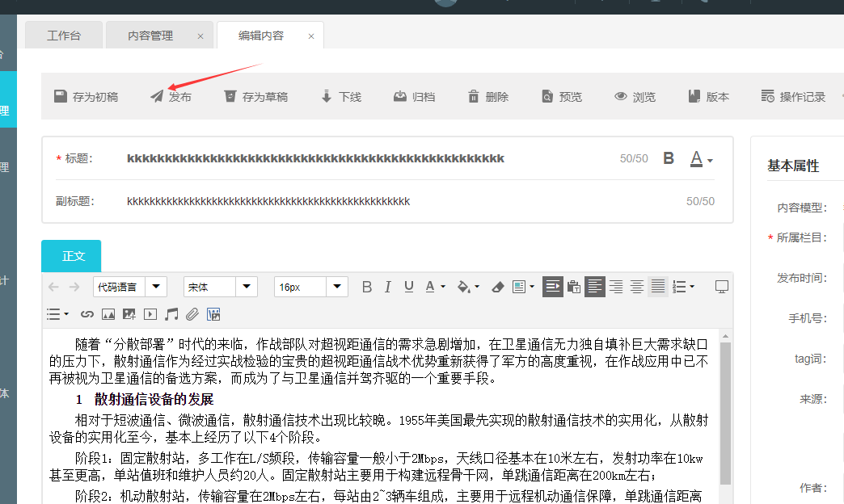This screenshot has height=504, width=844.
Task: Click the 发布 paper plane icon
Action: pyautogui.click(x=157, y=96)
